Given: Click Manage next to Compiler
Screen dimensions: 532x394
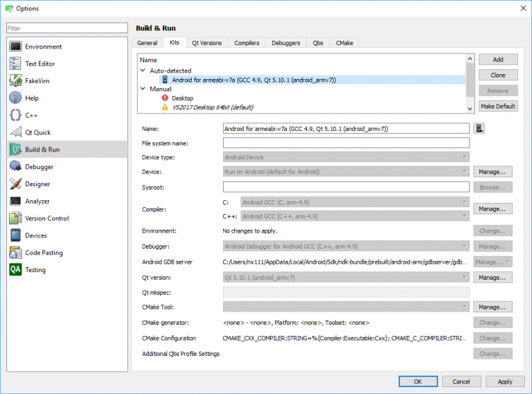Looking at the screenshot, I should pos(493,209).
